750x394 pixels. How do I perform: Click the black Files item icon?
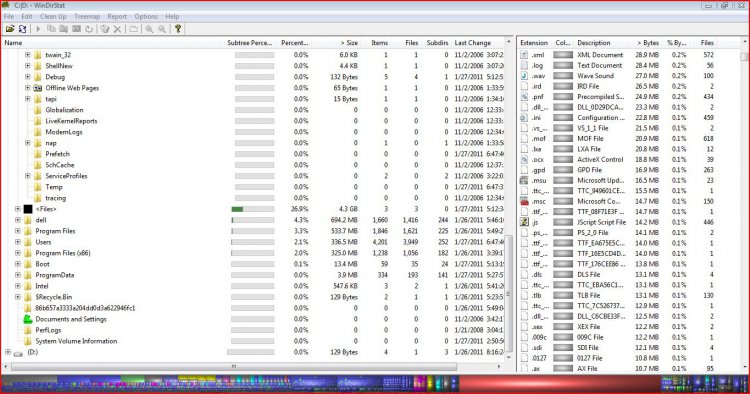[28, 209]
